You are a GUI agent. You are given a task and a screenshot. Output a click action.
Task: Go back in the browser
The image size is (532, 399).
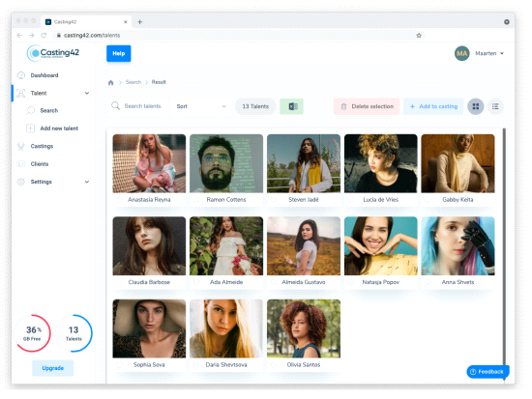tap(19, 35)
